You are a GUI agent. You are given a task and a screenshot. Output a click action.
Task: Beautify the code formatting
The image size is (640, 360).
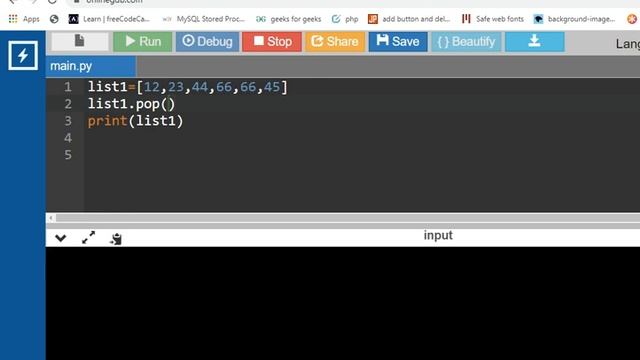click(x=466, y=42)
